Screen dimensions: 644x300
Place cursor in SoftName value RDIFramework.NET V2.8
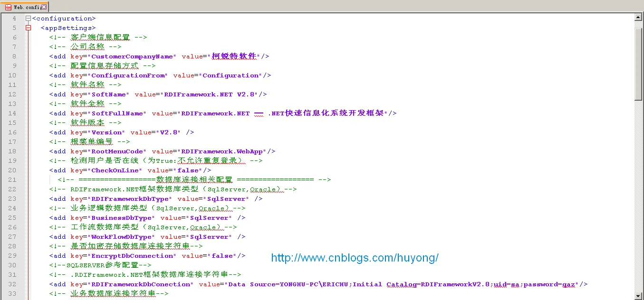pos(211,94)
